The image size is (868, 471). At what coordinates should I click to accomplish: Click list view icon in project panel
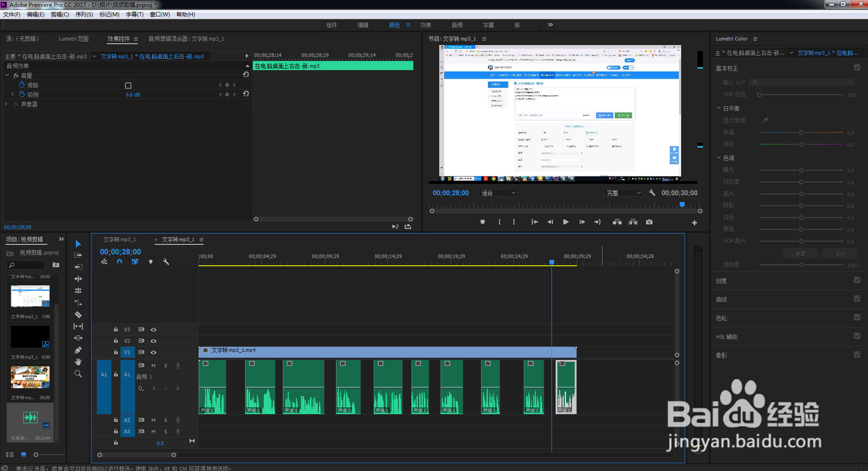point(10,454)
